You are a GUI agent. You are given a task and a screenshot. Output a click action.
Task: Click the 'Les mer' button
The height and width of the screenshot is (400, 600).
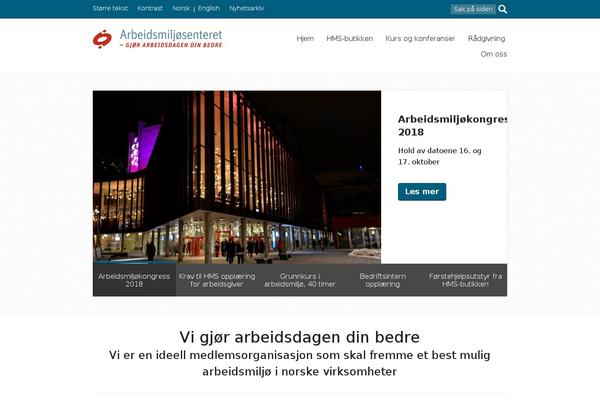pos(422,191)
